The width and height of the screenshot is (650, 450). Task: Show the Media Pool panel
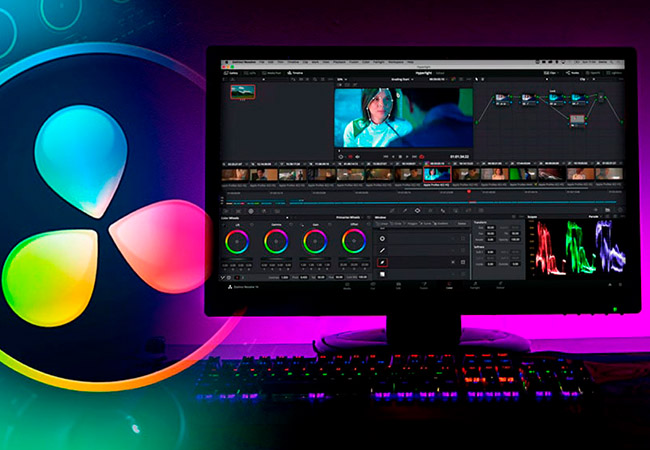click(x=272, y=73)
